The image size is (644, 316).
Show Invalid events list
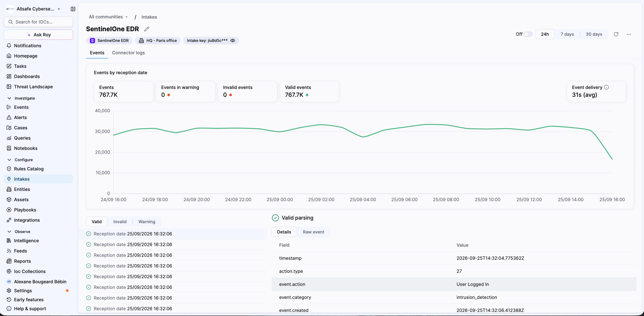tap(120, 222)
